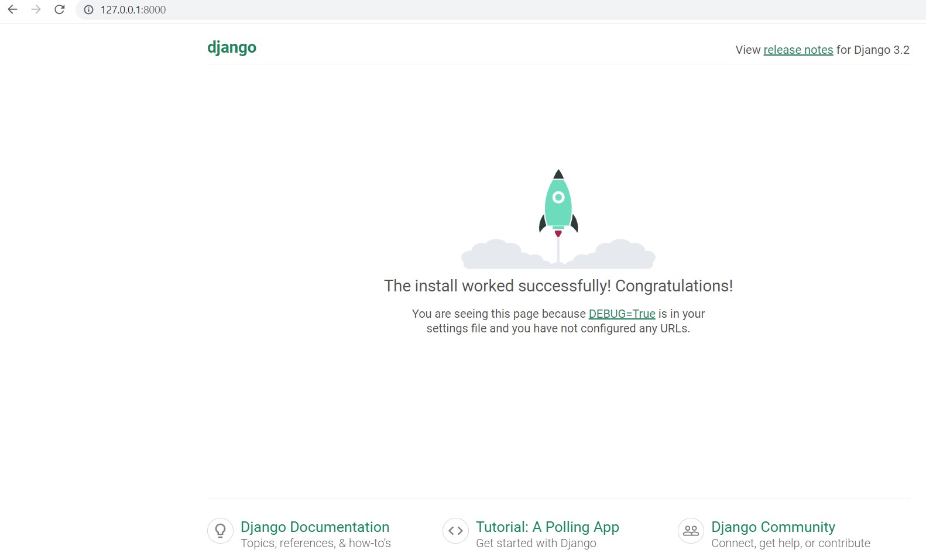Click the site info icon in address bar

coord(88,9)
